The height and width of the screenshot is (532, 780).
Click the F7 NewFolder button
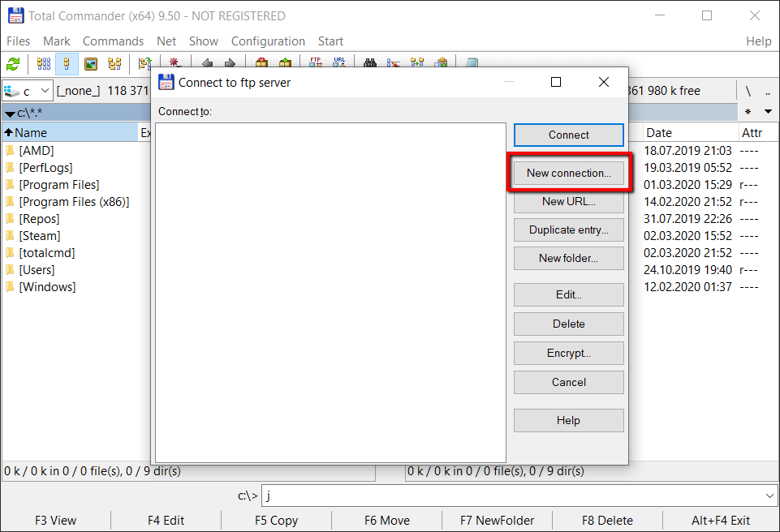coord(498,521)
